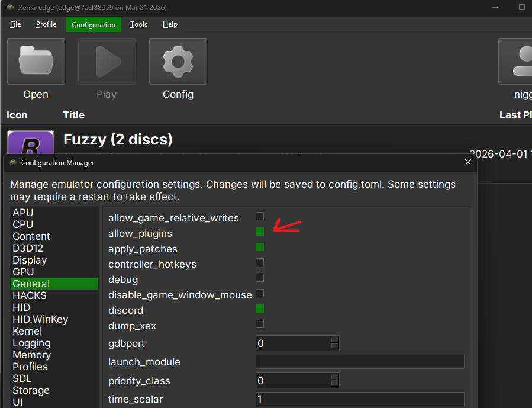The width and height of the screenshot is (532, 408).
Task: Turn on the debug checkbox
Action: coord(260,278)
